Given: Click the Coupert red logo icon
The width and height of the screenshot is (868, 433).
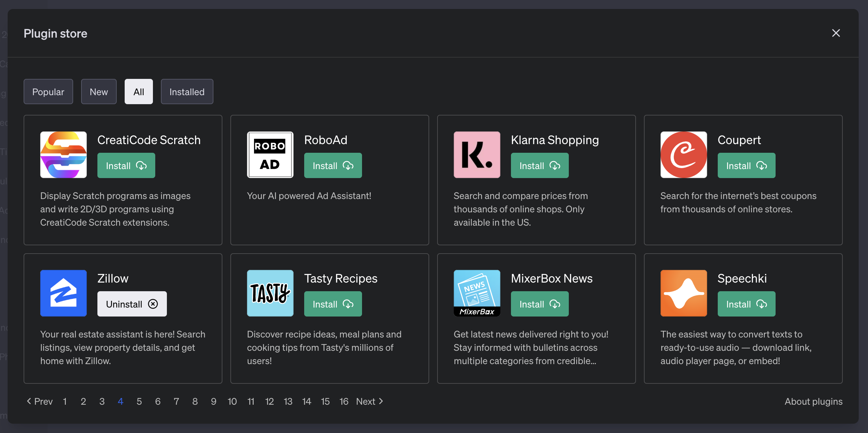Looking at the screenshot, I should (x=683, y=154).
